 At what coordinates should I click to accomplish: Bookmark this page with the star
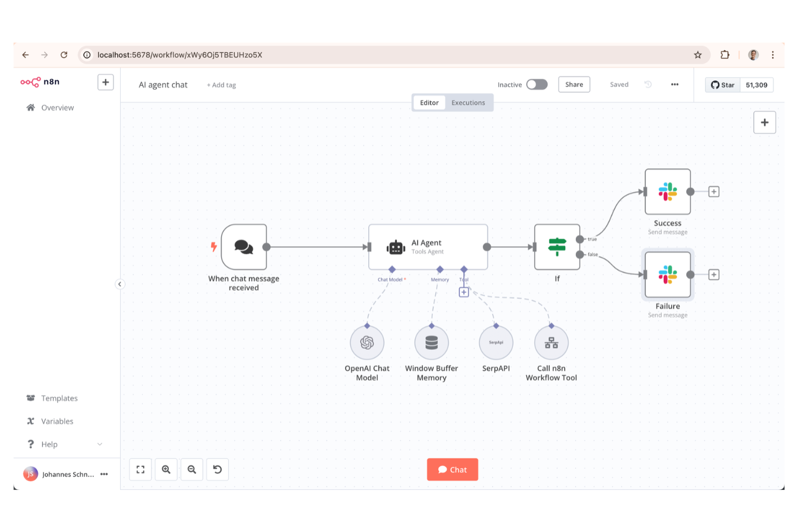coord(698,55)
